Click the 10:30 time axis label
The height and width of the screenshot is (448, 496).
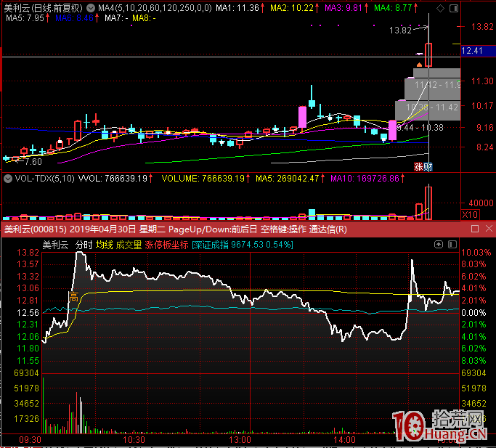134,440
